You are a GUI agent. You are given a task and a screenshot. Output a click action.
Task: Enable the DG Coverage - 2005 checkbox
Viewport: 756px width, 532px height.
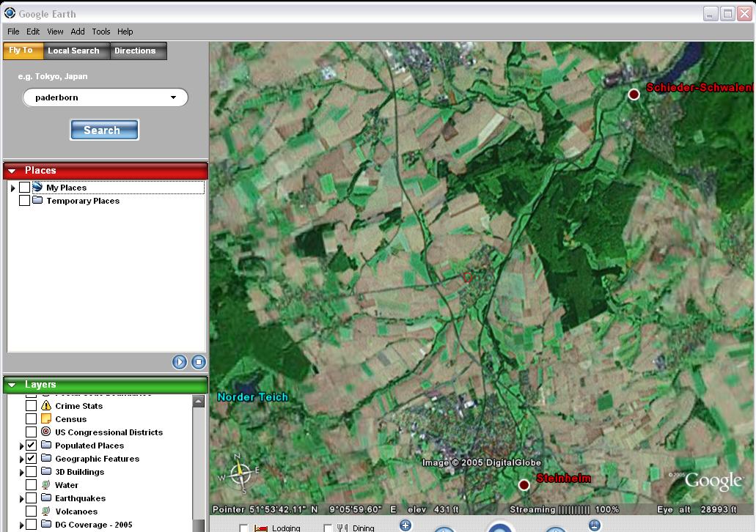[x=31, y=524]
